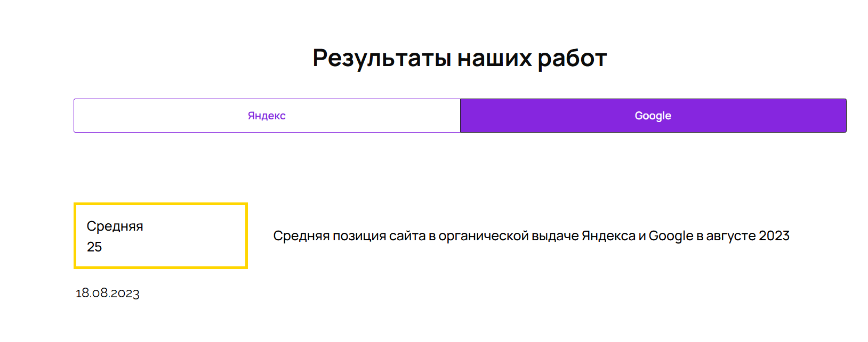Click the yellow-bordered Средняя card
The height and width of the screenshot is (342, 868).
(160, 235)
